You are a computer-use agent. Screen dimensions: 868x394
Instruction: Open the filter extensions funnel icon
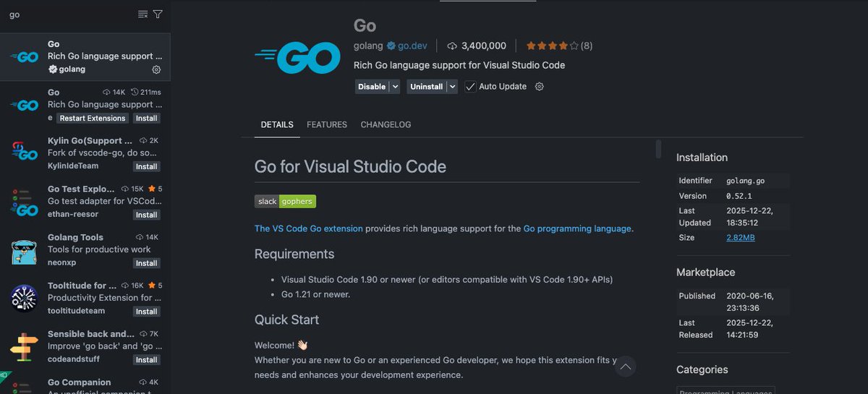coord(158,14)
